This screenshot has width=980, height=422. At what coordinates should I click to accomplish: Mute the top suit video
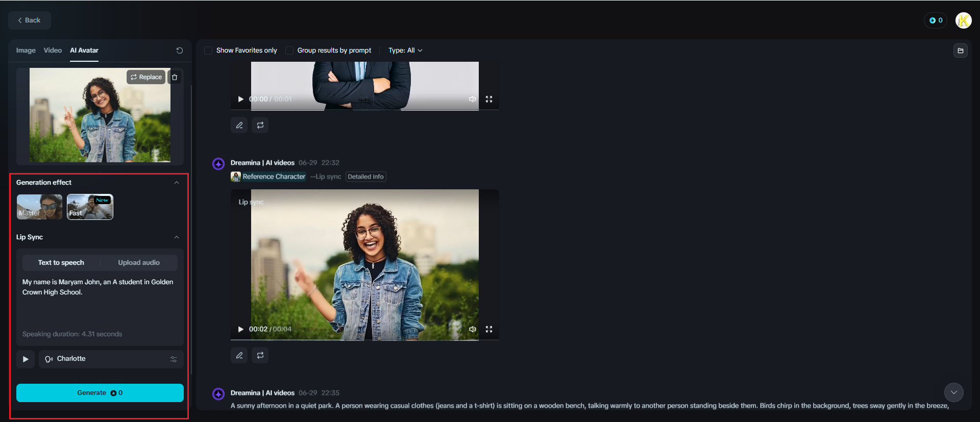tap(473, 99)
